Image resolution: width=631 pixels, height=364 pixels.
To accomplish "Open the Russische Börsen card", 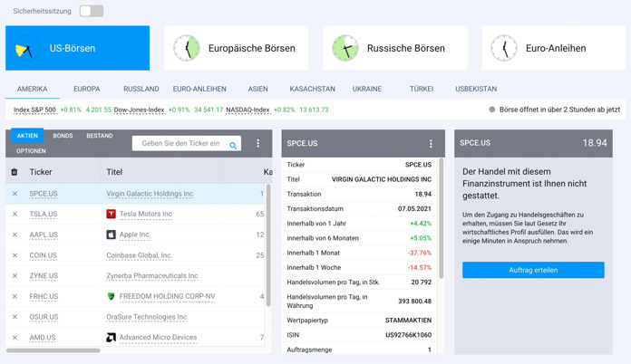I will click(x=394, y=48).
